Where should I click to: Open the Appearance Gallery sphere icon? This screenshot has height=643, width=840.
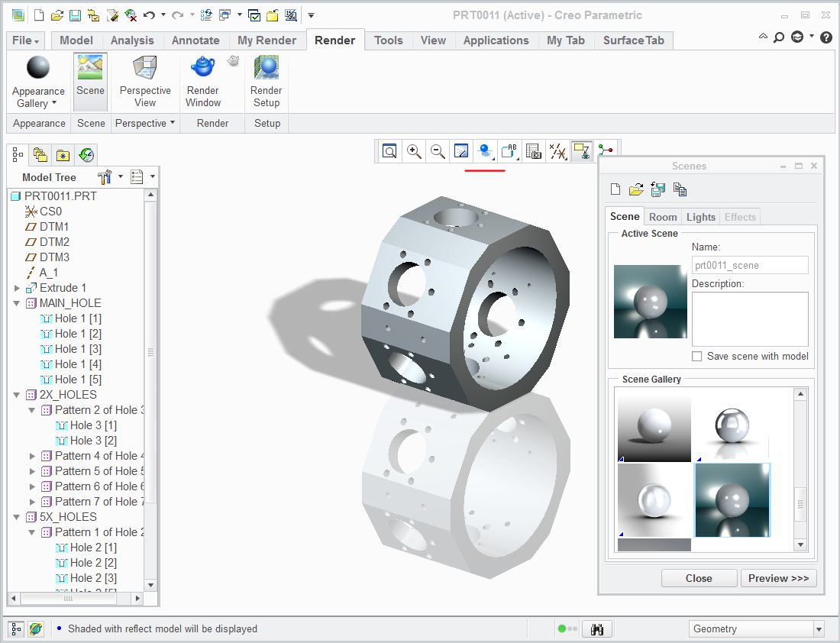click(x=38, y=67)
